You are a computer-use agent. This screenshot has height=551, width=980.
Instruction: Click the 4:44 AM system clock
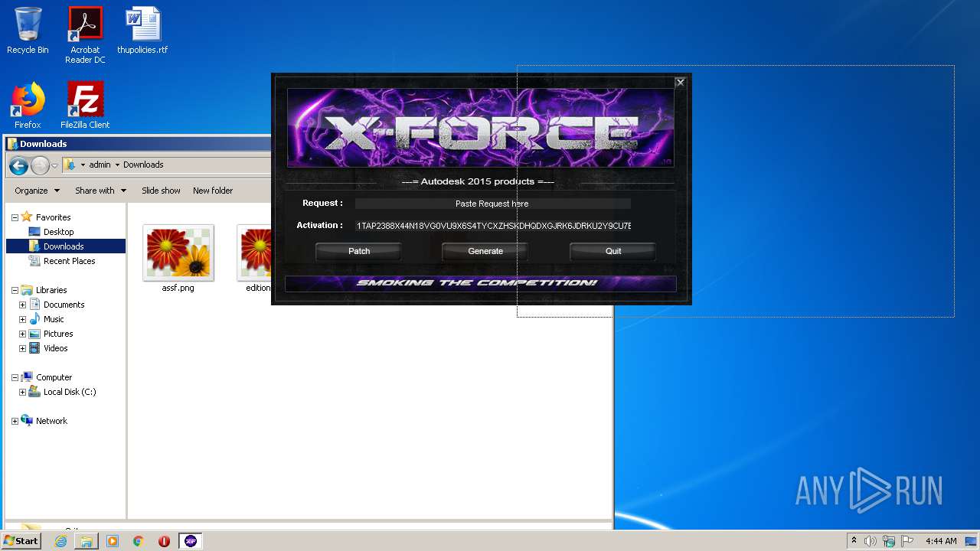tap(941, 541)
